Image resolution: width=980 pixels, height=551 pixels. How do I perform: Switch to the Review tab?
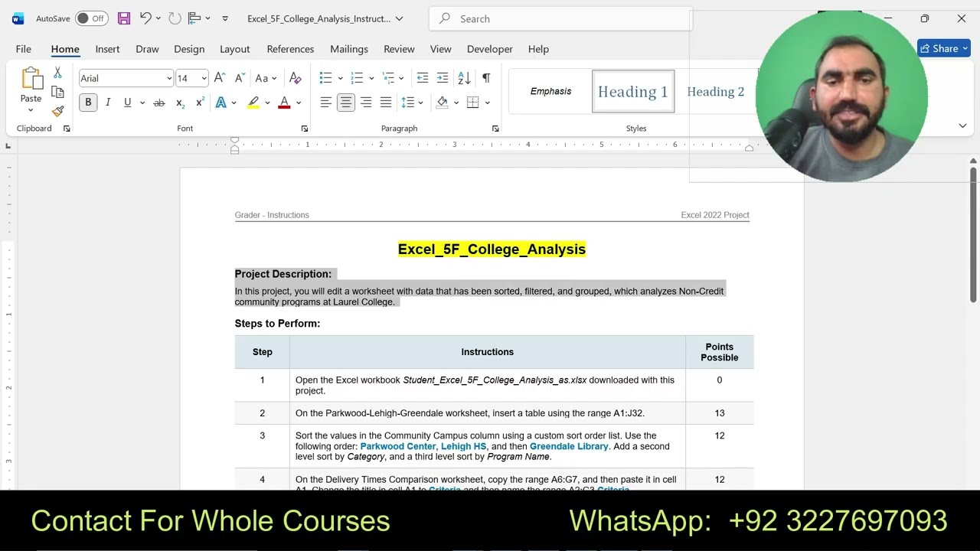[399, 49]
